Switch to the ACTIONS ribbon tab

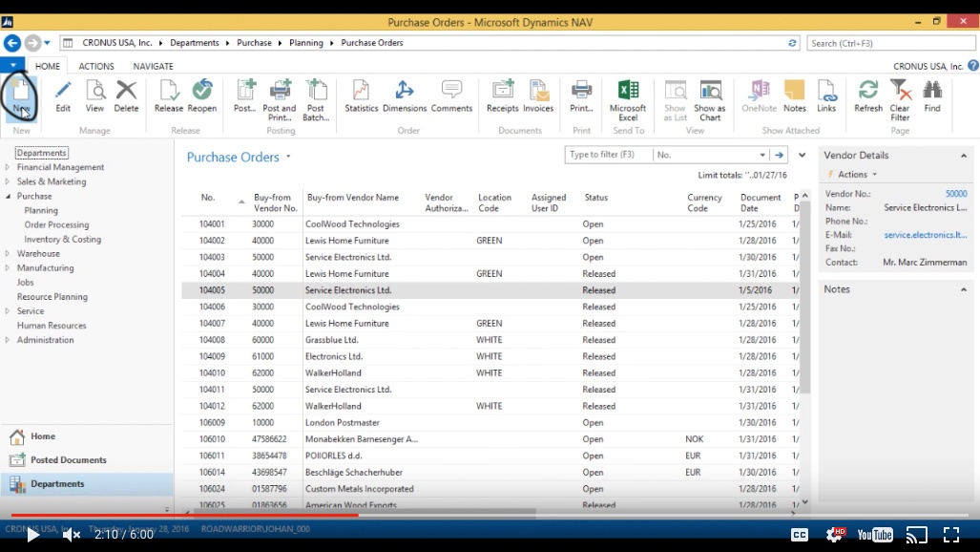[96, 66]
